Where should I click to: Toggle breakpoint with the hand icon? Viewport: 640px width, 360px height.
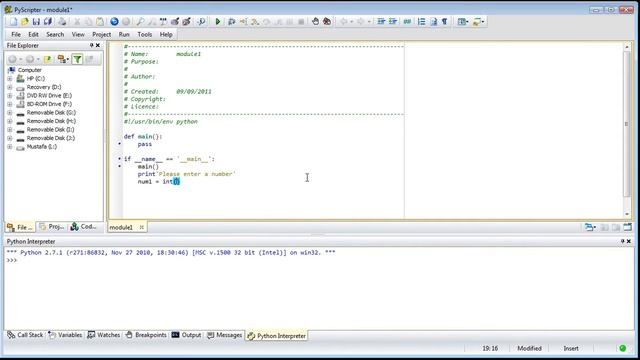tap(315, 22)
